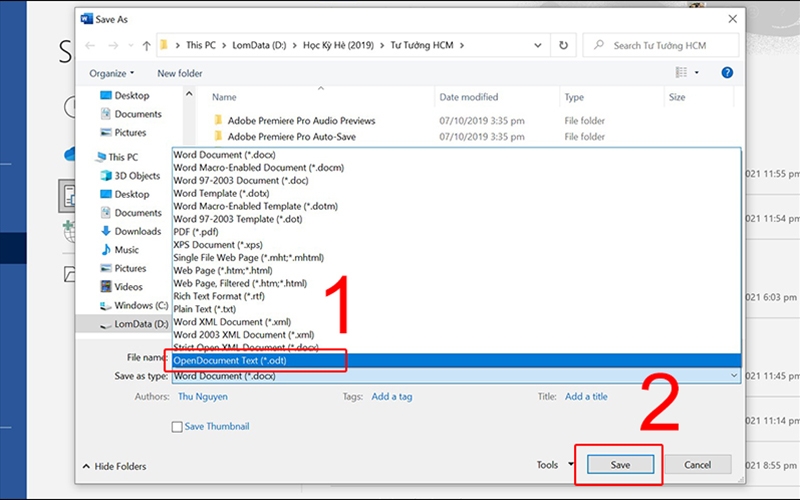Click Add a tag link

[391, 396]
